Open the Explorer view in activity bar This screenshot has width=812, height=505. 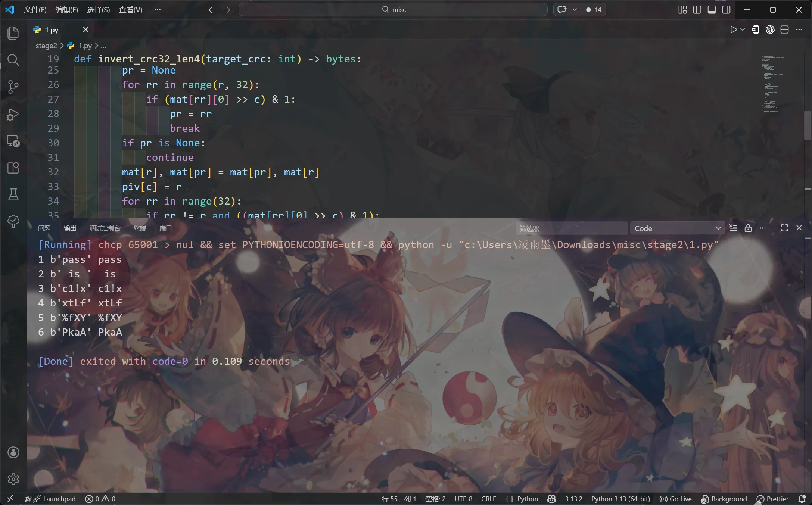point(13,33)
